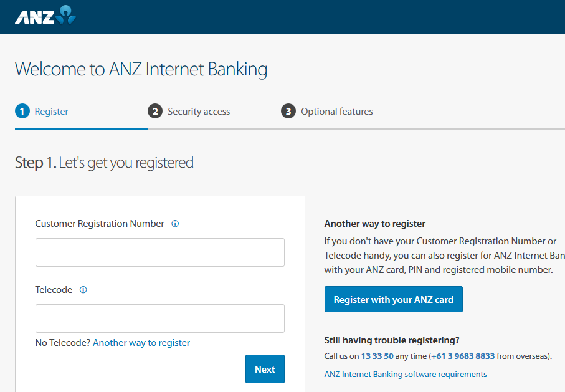Click the +61 3 9683 8833 overseas number
The width and height of the screenshot is (565, 392).
coord(462,356)
